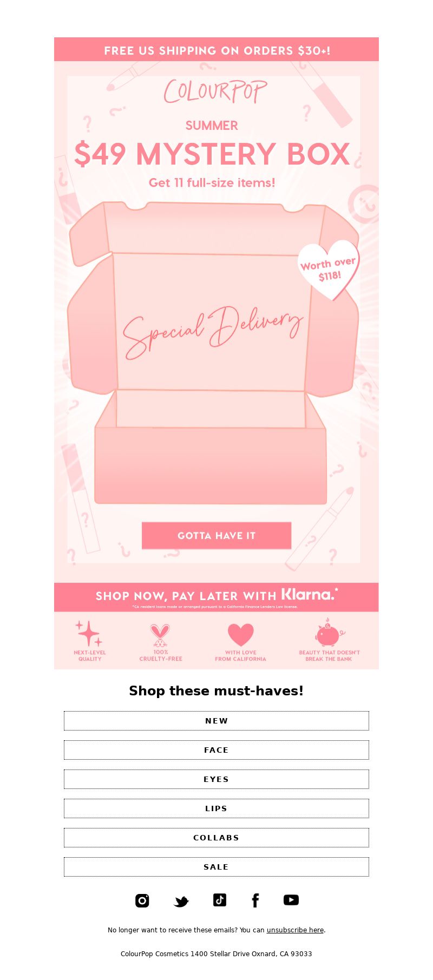
Task: Click the Klarna pay later banner
Action: tap(216, 597)
